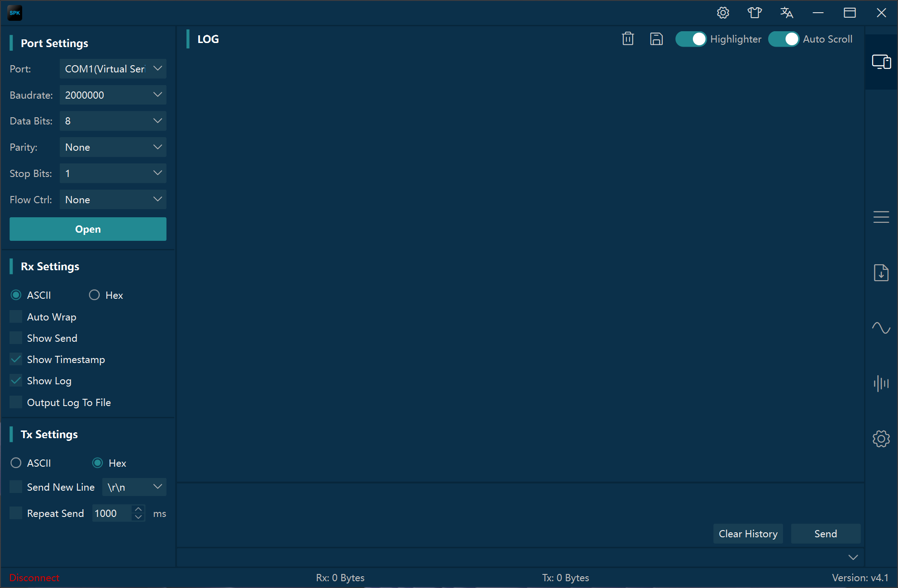Toggle the Auto Scroll switch
Viewport: 898px width, 588px height.
pyautogui.click(x=783, y=39)
